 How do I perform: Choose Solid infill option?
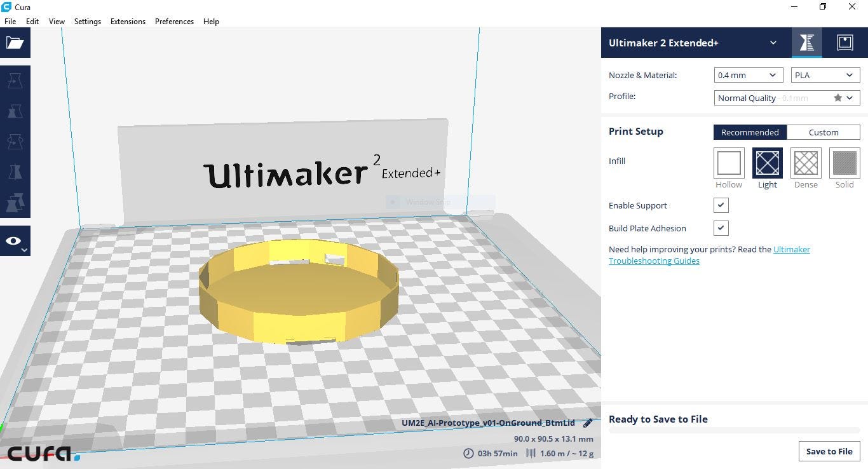click(844, 163)
